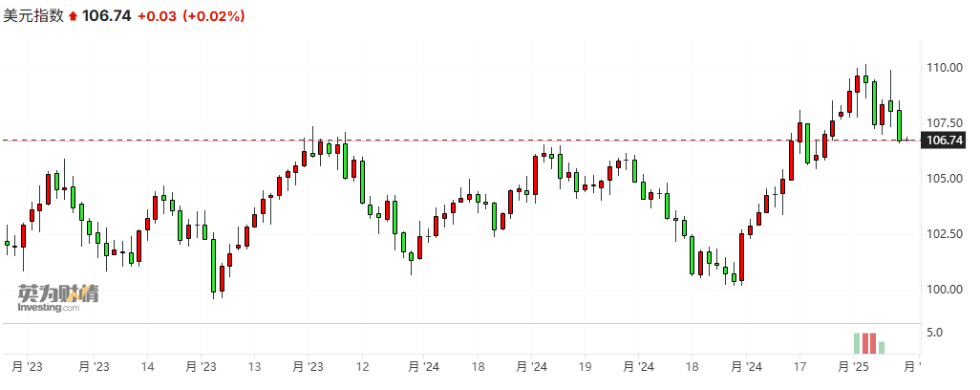Select the 19 date label on time axis
The width and height of the screenshot is (980, 390).
tap(586, 366)
